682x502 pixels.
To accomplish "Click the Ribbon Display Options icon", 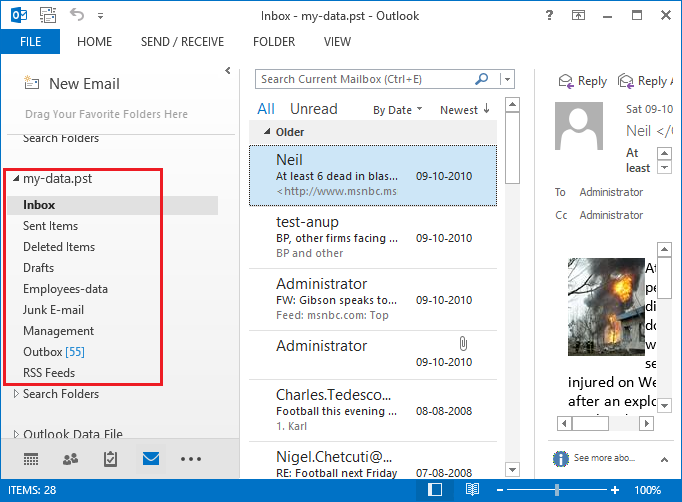I will coord(578,16).
